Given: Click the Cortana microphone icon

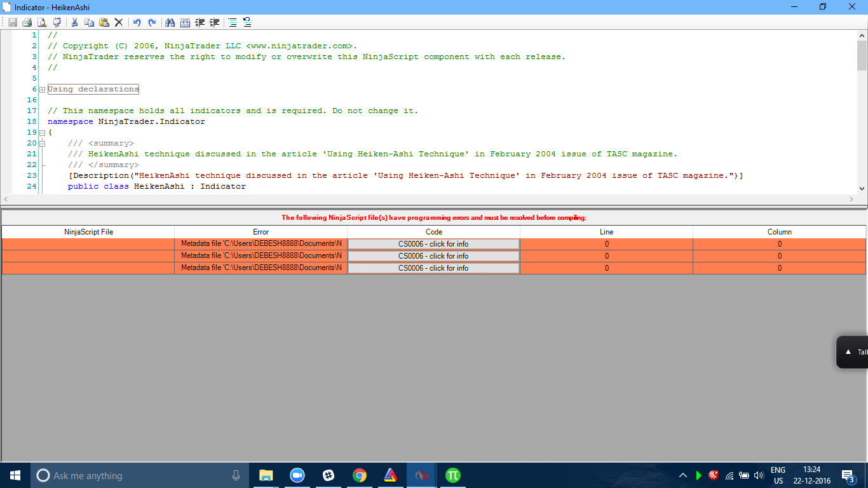Looking at the screenshot, I should [x=236, y=475].
